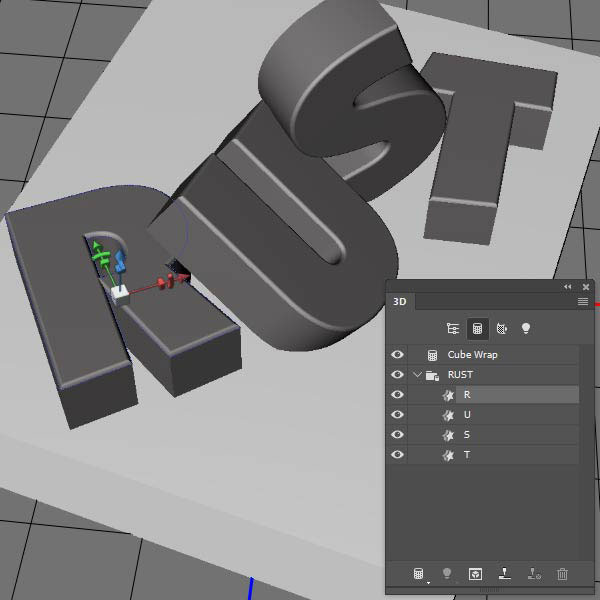The image size is (600, 600).
Task: Filter 3D panel by whole scene
Action: point(453,329)
